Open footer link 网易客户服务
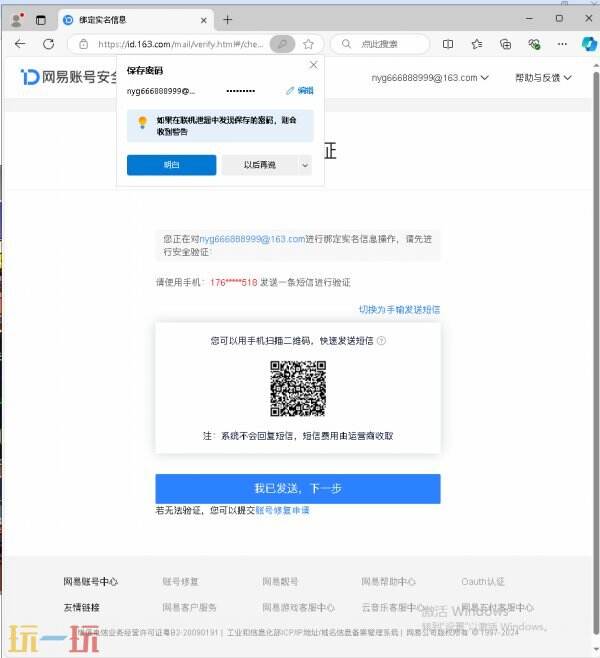 [x=189, y=607]
